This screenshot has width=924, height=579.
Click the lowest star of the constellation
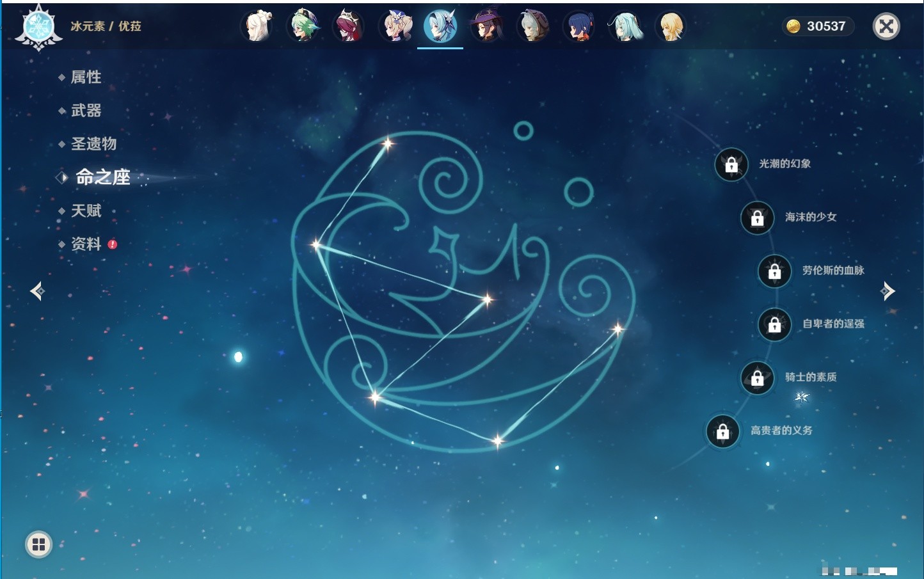(497, 441)
